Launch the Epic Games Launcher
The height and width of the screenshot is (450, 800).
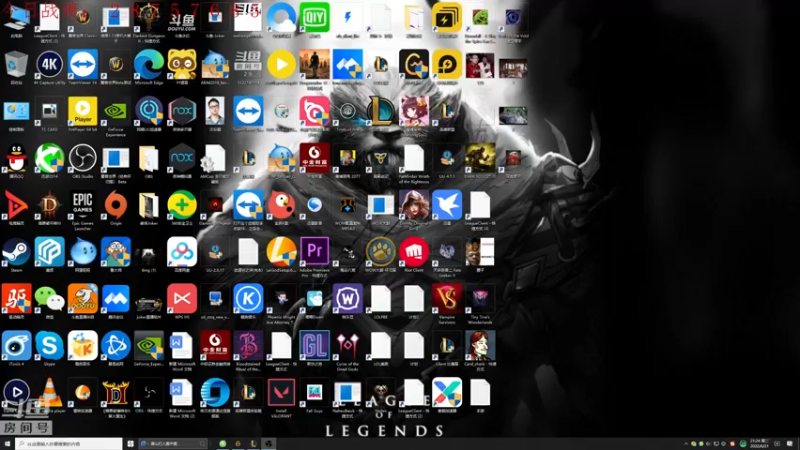(83, 205)
